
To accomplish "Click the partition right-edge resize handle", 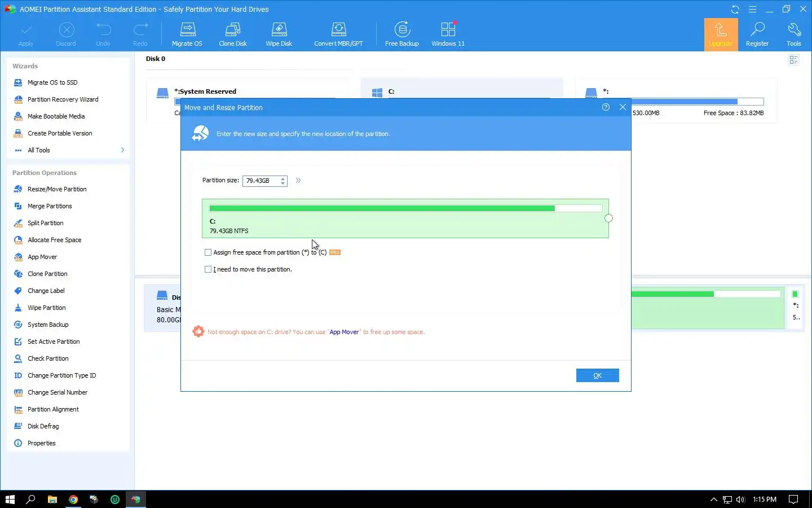I will [608, 218].
